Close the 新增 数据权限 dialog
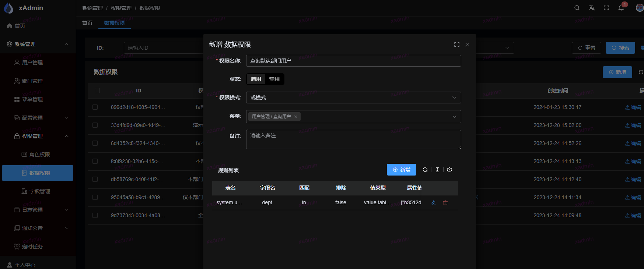The height and width of the screenshot is (269, 644). coord(467,45)
